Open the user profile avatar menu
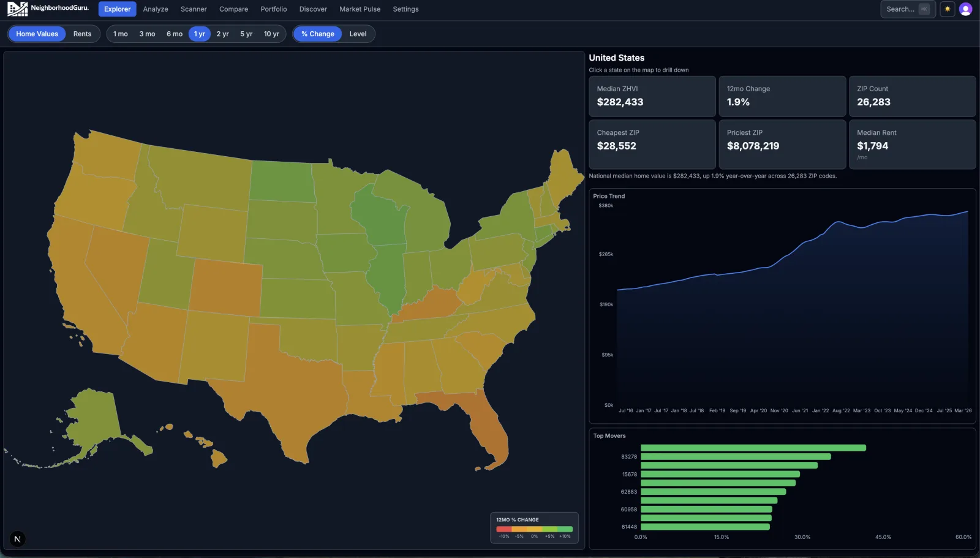 click(966, 9)
